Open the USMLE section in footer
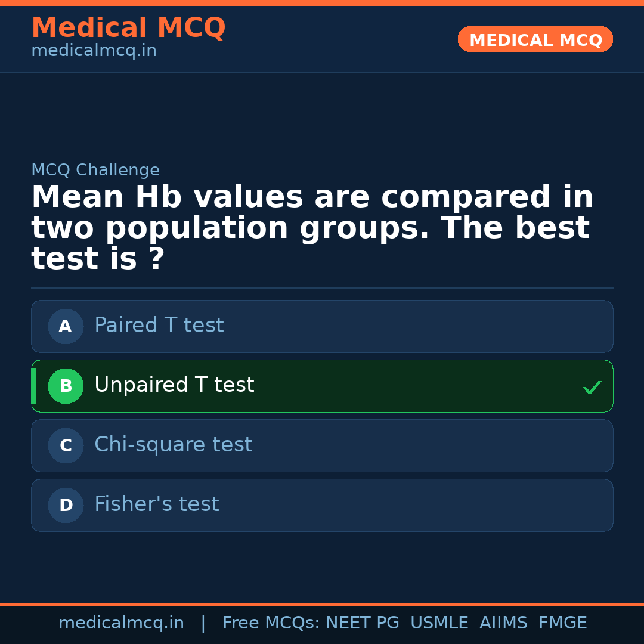The width and height of the screenshot is (644, 644). (439, 622)
